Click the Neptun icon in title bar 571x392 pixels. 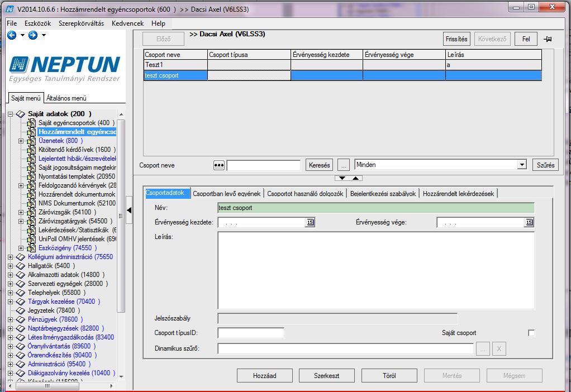(10, 9)
